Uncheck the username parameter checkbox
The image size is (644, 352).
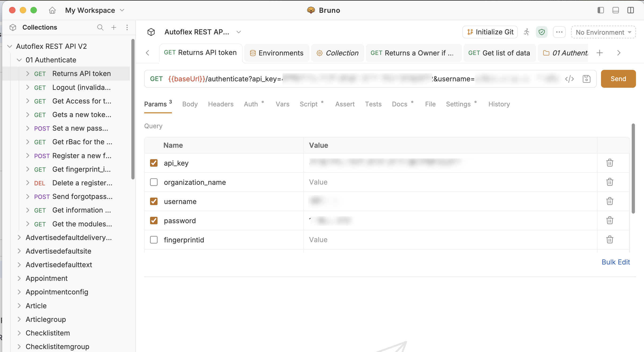coord(154,201)
